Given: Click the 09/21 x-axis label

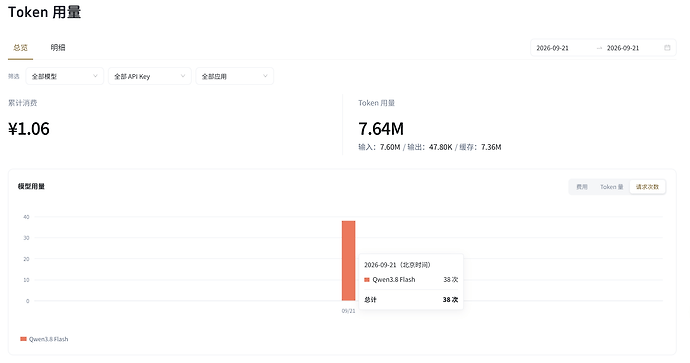Looking at the screenshot, I should point(349,311).
